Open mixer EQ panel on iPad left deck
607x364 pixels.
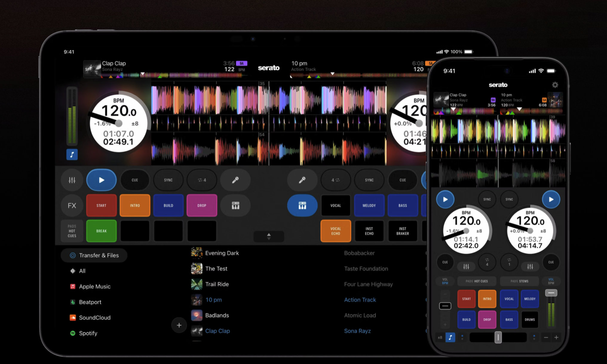72,180
